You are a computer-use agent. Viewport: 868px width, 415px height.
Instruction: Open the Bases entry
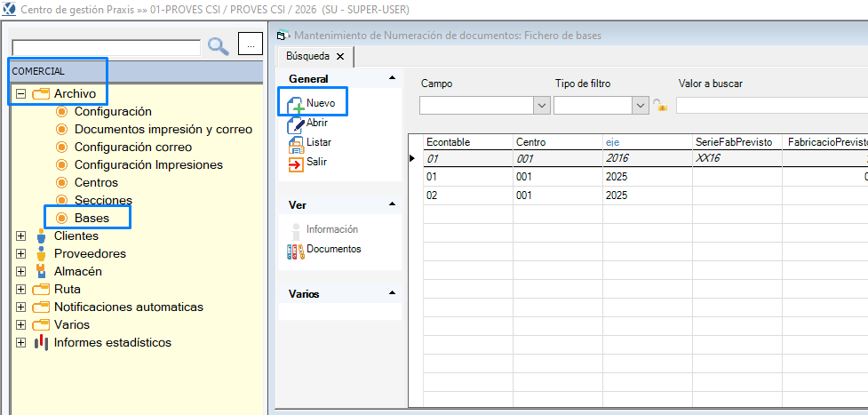pos(92,218)
